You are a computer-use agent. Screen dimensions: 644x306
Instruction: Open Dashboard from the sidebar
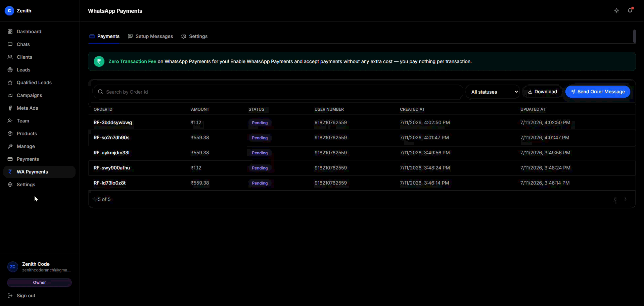click(39, 32)
